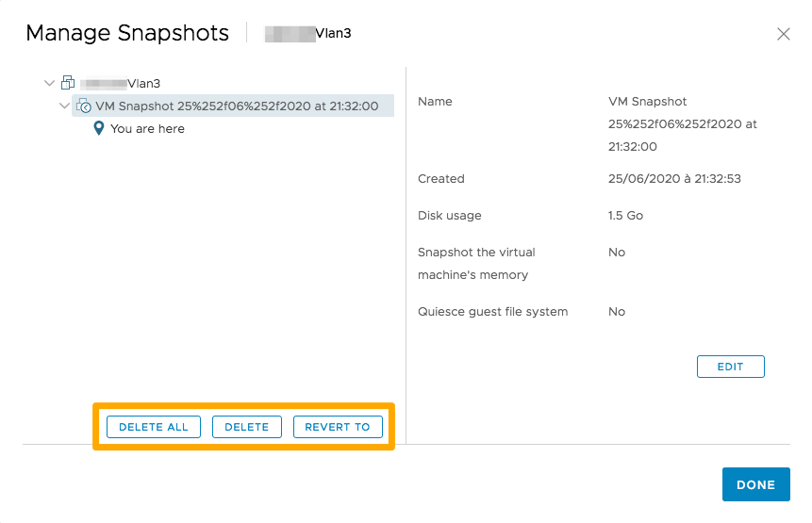Click the Quiesce guest file system label
This screenshot has height=523, width=812.
(x=492, y=312)
